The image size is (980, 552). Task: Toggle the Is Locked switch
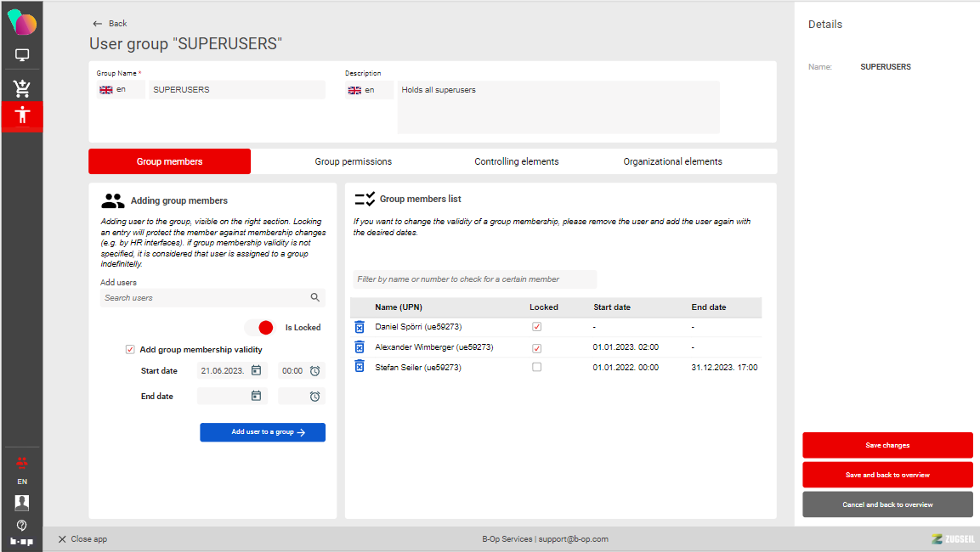259,328
